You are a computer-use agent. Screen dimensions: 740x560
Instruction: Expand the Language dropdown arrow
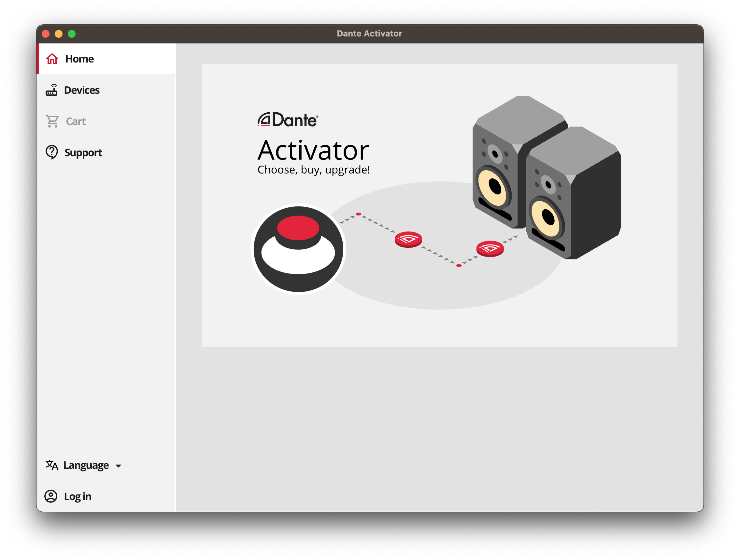point(119,466)
